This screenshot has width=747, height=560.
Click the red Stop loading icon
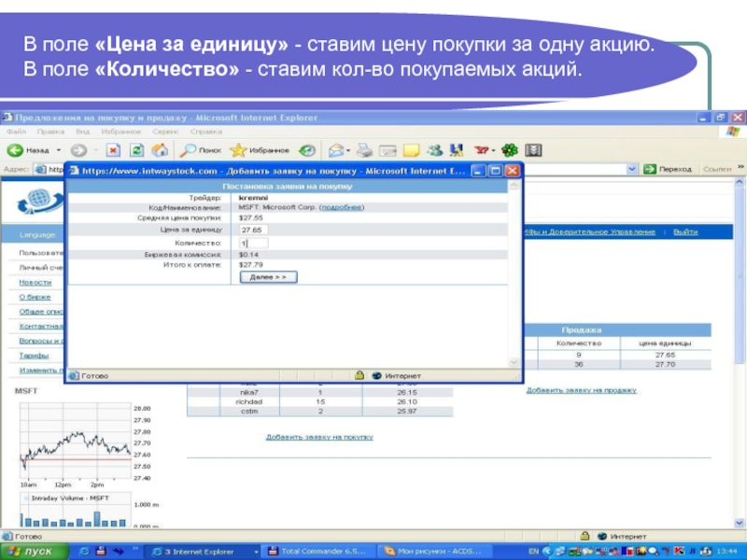click(114, 150)
